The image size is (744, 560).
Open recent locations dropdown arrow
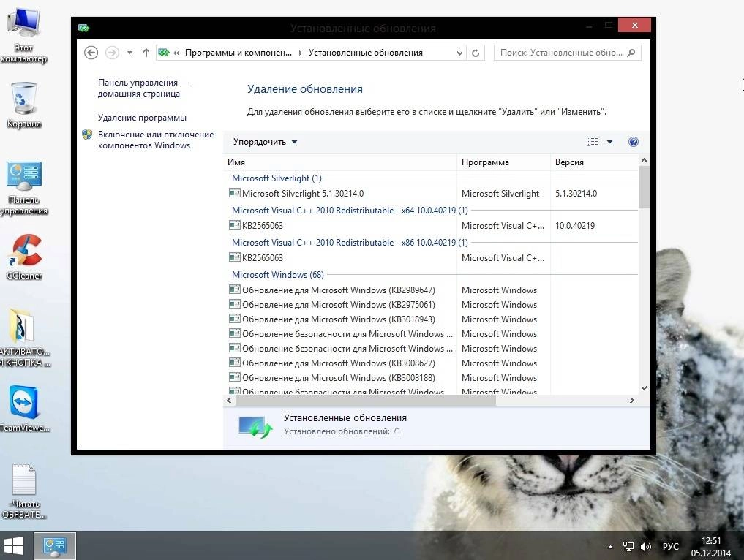point(129,53)
